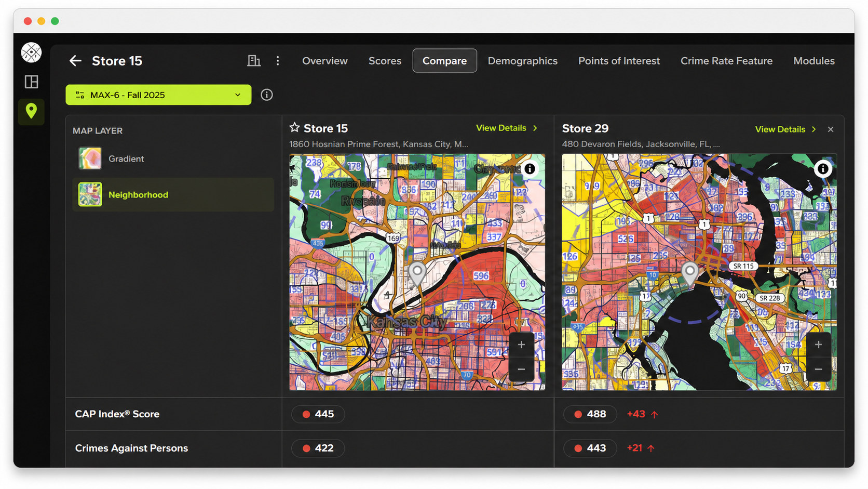Viewport: 868px width, 489px height.
Task: Click the +43 CAP Index difference
Action: pyautogui.click(x=642, y=414)
